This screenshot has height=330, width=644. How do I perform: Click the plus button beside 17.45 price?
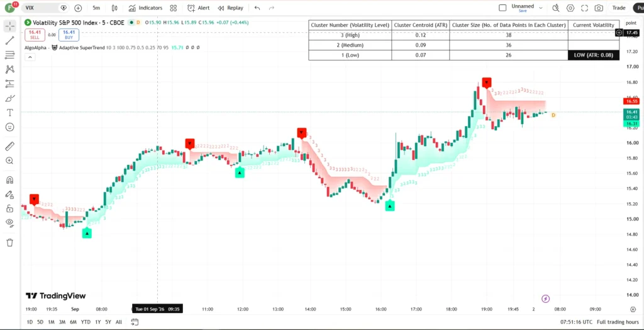coord(619,33)
